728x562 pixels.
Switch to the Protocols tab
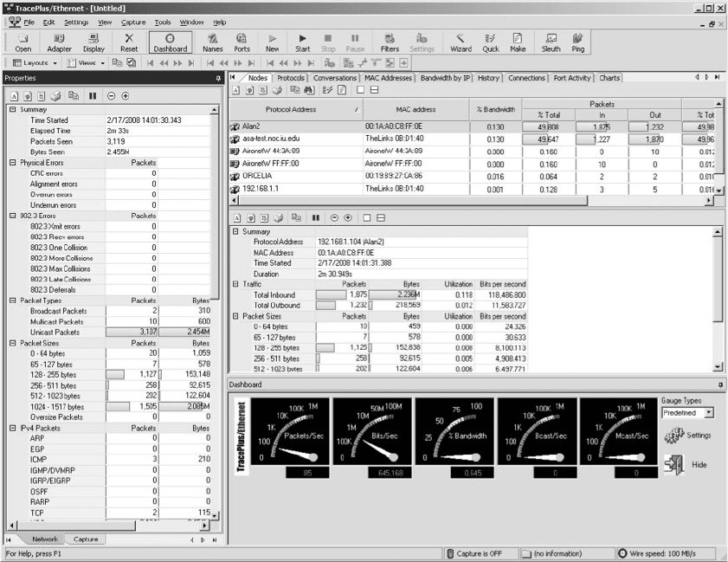[291, 78]
